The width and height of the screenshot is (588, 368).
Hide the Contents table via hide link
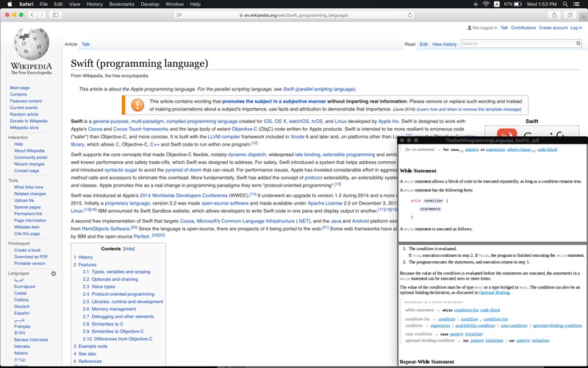point(129,249)
